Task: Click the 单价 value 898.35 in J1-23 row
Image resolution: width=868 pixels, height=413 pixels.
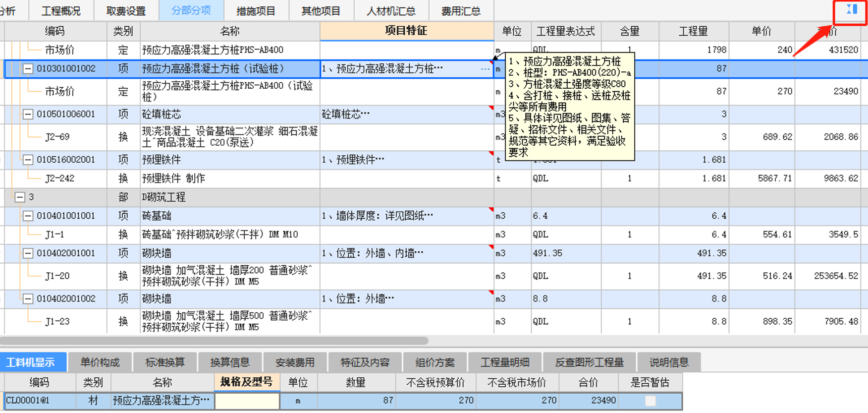Action: (x=777, y=322)
